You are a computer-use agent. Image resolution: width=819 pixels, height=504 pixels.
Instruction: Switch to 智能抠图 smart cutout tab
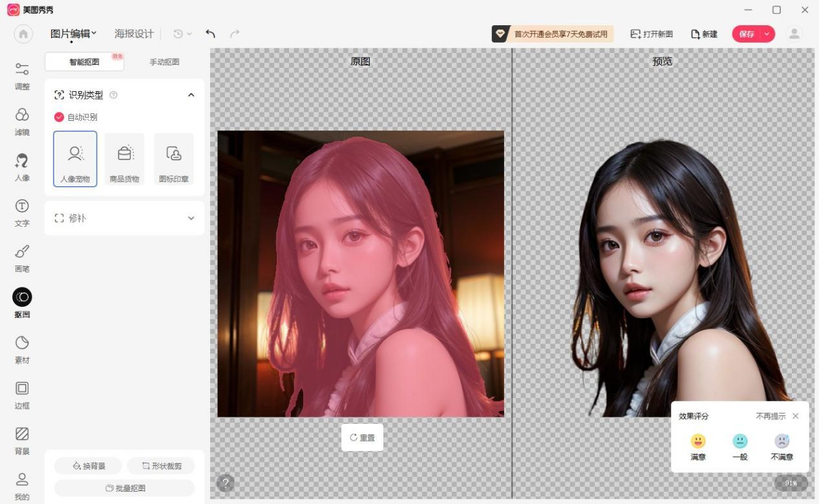tap(84, 62)
